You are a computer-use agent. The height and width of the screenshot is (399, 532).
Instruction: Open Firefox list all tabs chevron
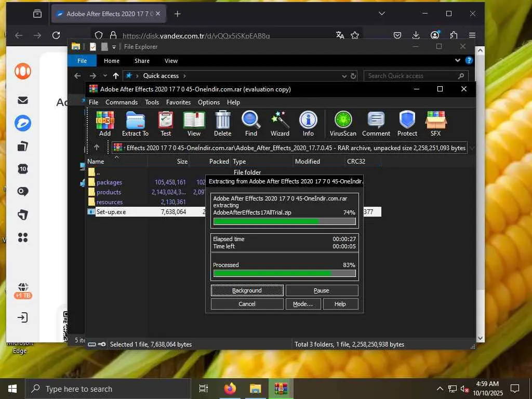tap(382, 13)
